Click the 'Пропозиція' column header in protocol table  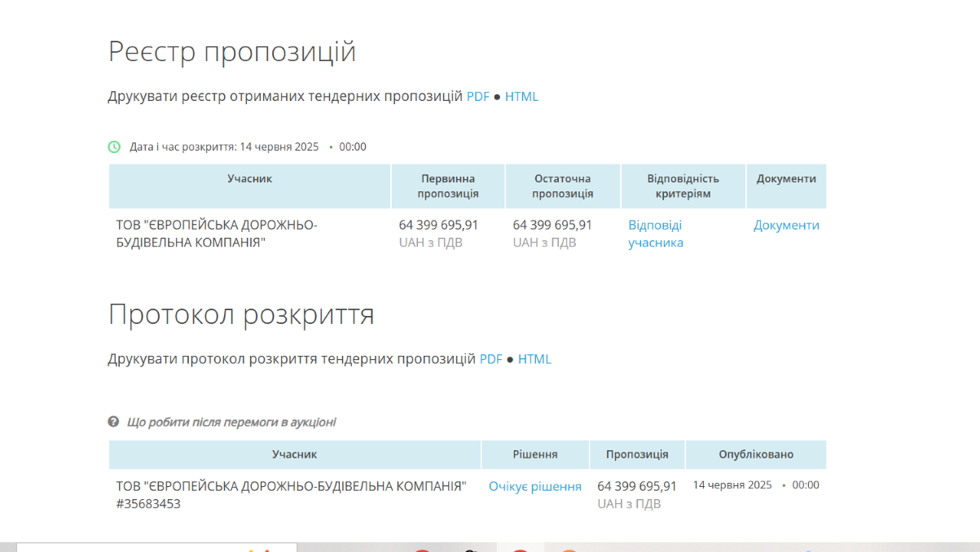(637, 454)
